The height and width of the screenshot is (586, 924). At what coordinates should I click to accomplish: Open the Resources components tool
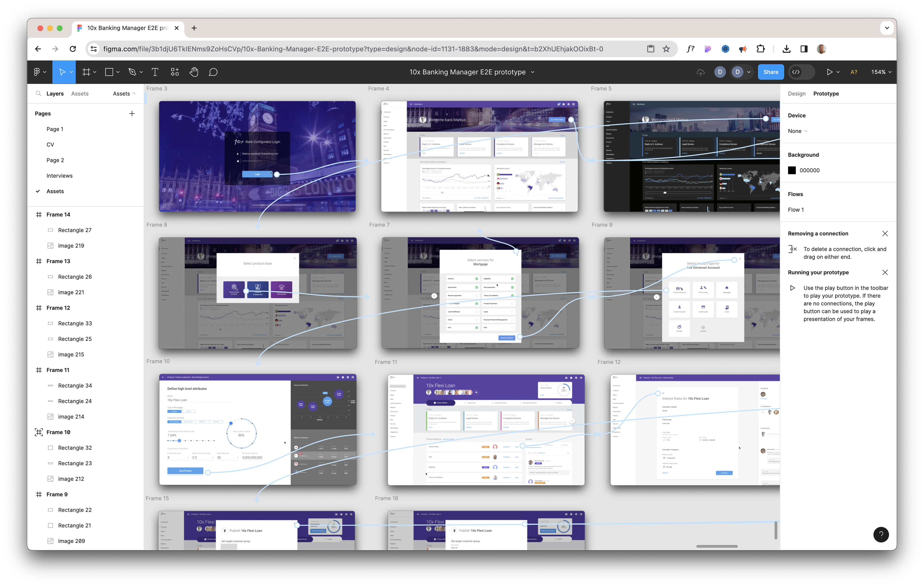(175, 72)
